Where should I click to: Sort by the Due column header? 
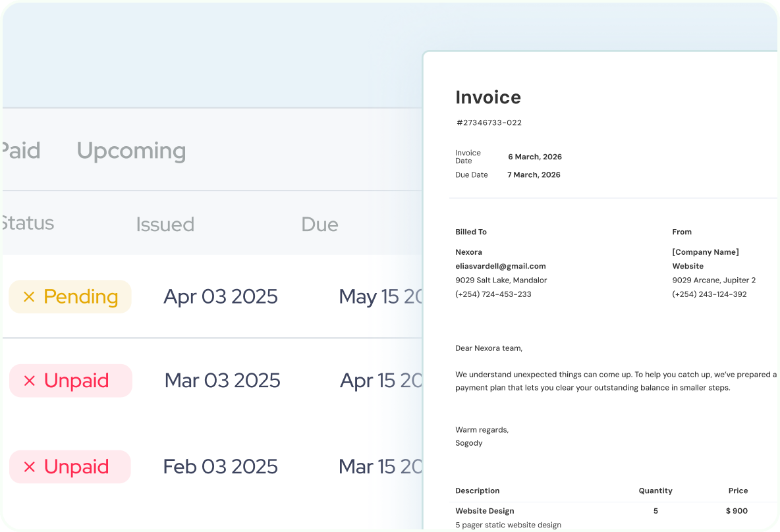pos(320,225)
